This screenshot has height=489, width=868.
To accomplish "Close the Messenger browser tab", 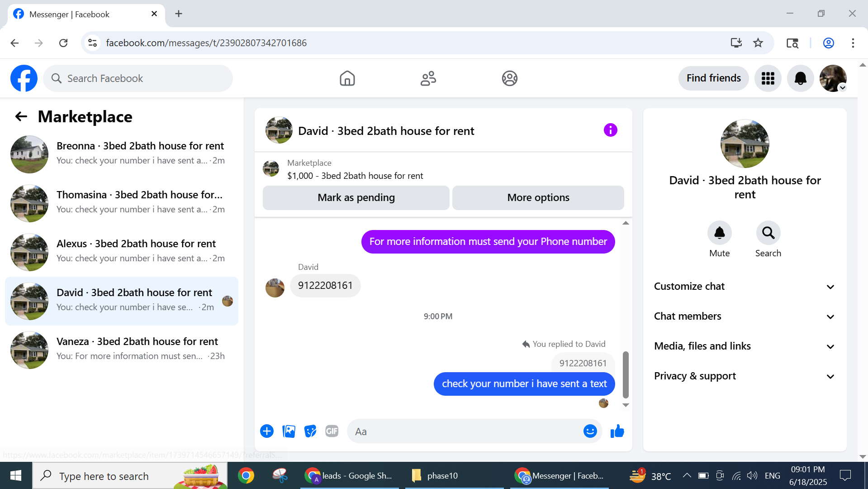I will (x=154, y=14).
